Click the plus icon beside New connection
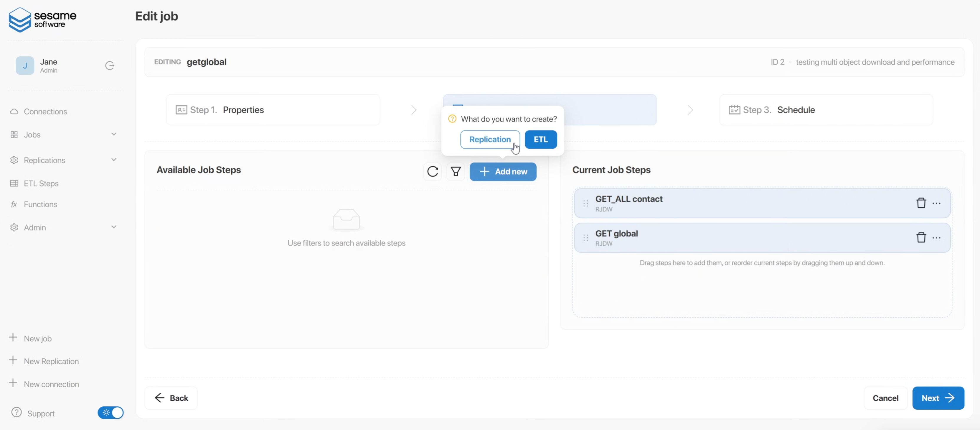The image size is (980, 430). [x=13, y=383]
